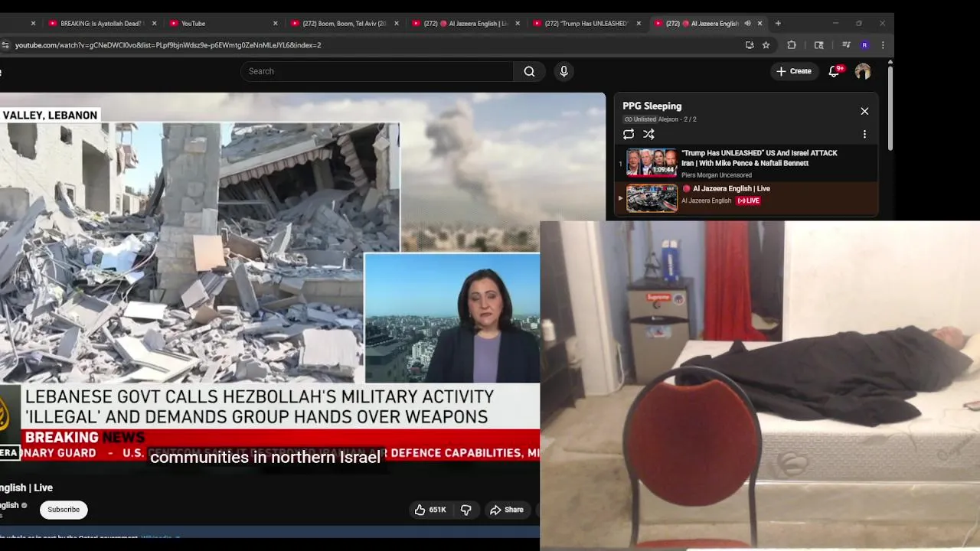Click the overlay webcam video of bedroom
The height and width of the screenshot is (551, 980).
coord(759,386)
